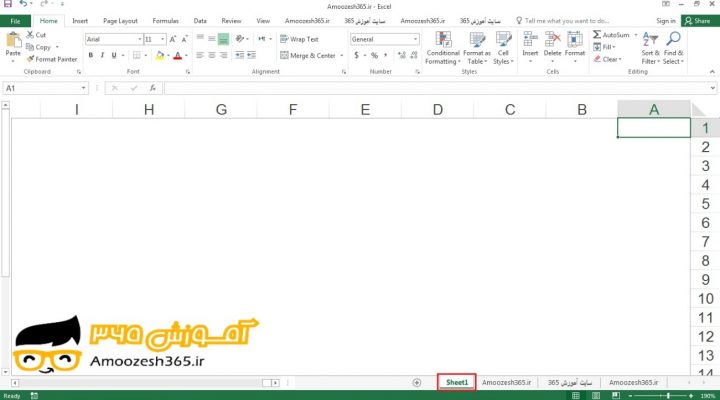Open Sort & Filter menu
This screenshot has width=720, height=400.
tap(650, 49)
